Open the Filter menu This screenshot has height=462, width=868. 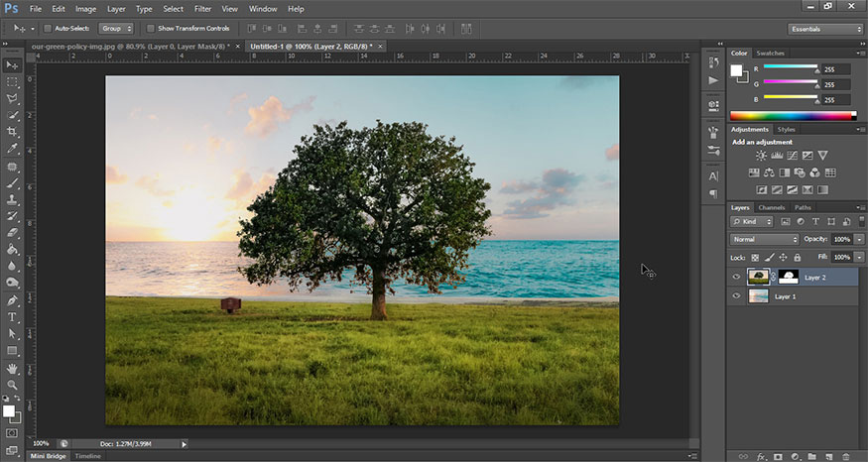click(202, 9)
